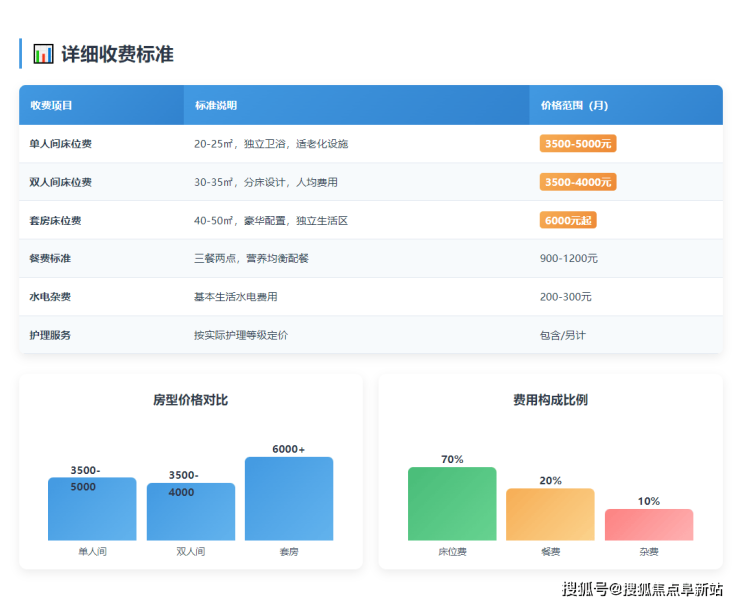Click the 标准说明 column header

[216, 105]
